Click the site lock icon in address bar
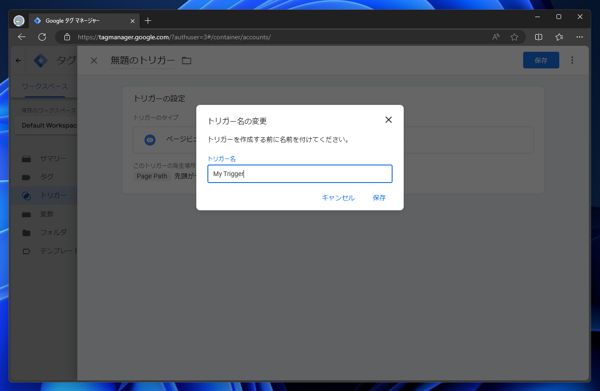The width and height of the screenshot is (600, 391). (x=67, y=37)
